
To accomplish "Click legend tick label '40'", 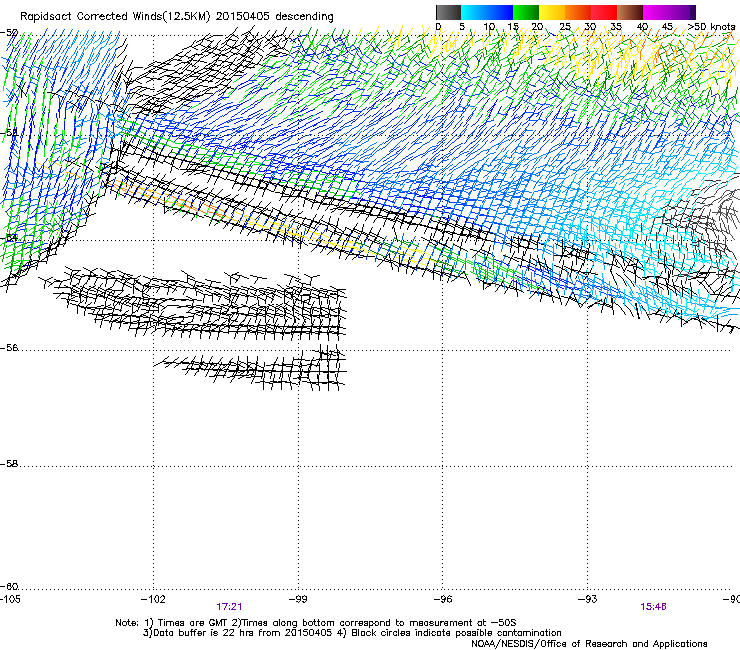I will 642,27.
